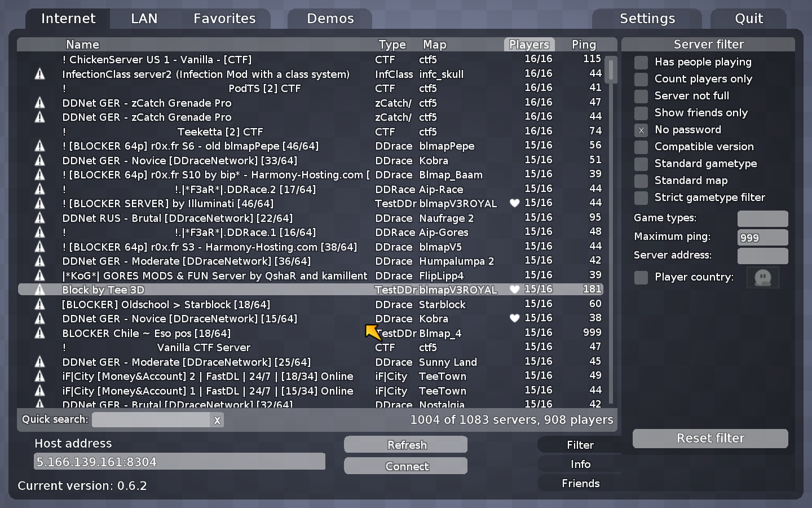The image size is (812, 508).
Task: Uncheck the No password filter
Action: tap(641, 130)
